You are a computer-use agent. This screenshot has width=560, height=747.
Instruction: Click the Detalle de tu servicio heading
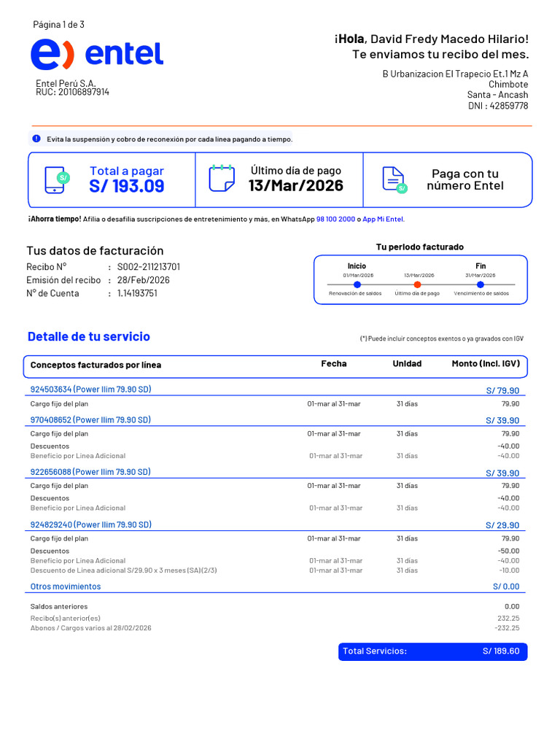click(x=88, y=336)
